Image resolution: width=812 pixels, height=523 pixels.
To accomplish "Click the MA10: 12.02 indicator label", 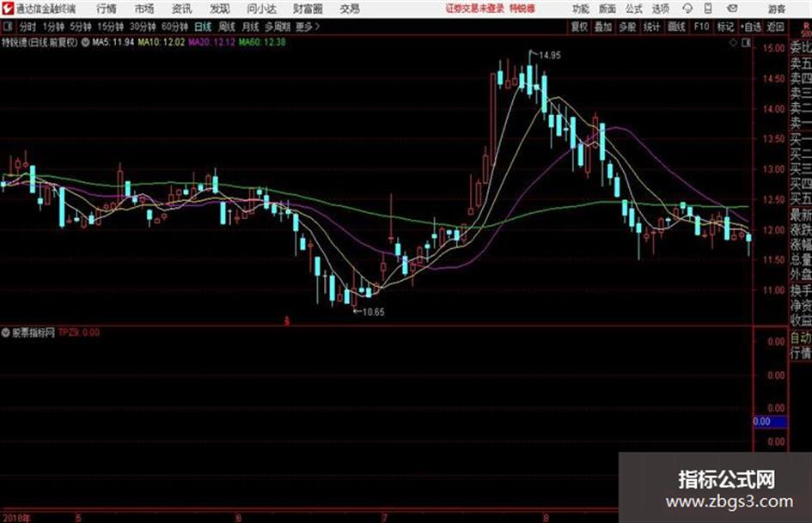I will (161, 42).
